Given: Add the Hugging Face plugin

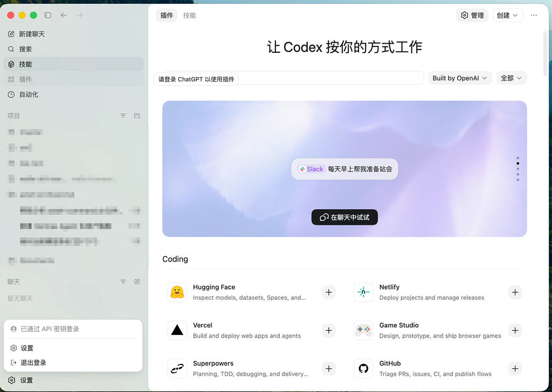Looking at the screenshot, I should tap(328, 292).
